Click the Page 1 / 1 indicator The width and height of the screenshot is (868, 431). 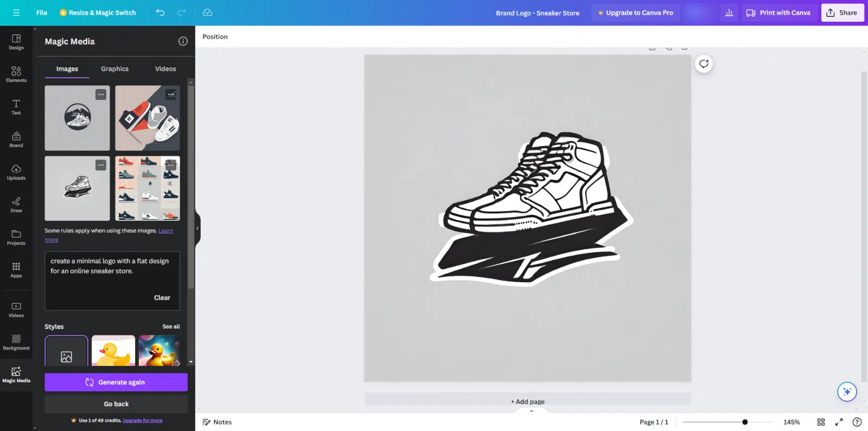pyautogui.click(x=654, y=422)
